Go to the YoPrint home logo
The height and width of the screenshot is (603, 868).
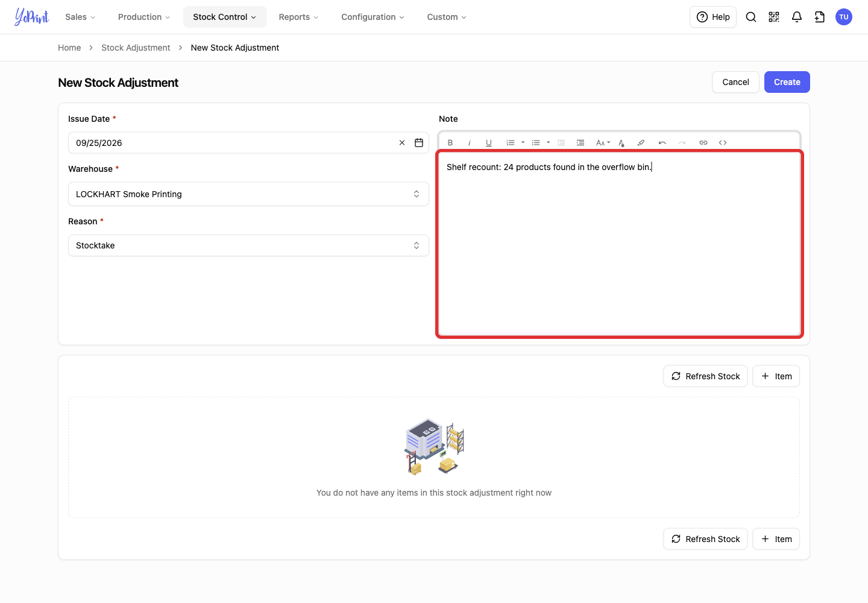click(x=32, y=17)
